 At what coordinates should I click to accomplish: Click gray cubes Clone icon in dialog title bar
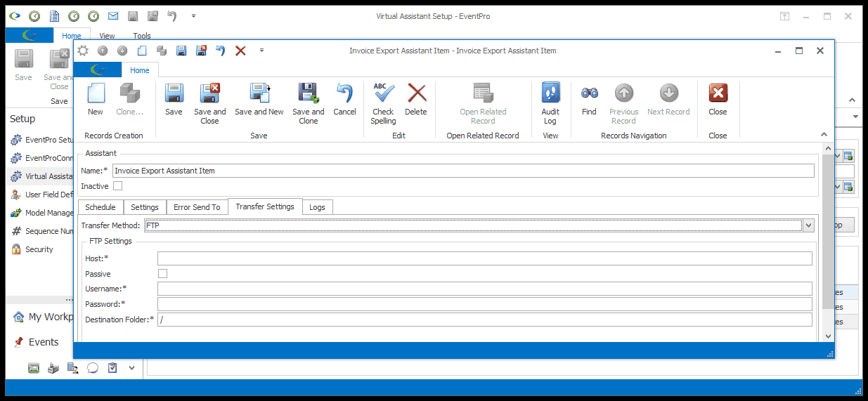click(x=162, y=51)
